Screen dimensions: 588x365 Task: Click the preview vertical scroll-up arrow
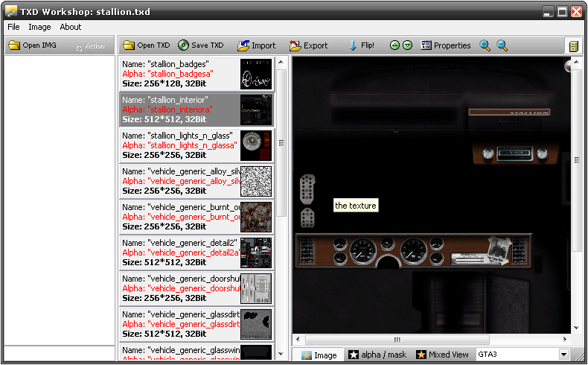click(x=577, y=62)
